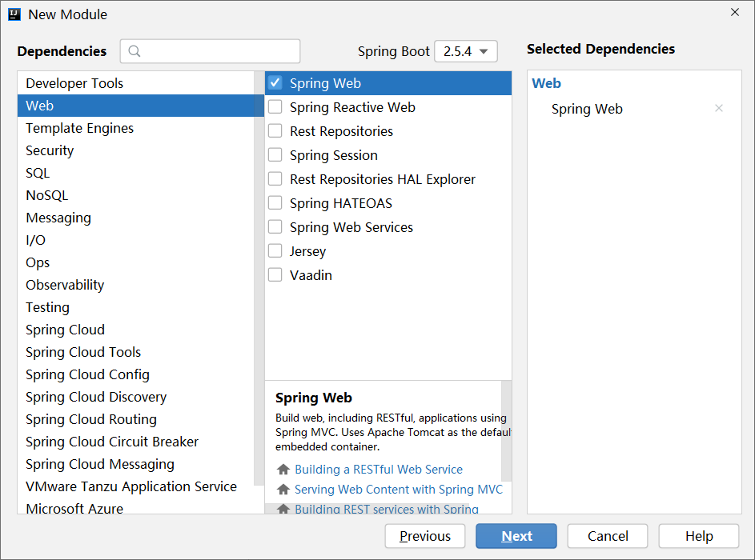Viewport: 755px width, 560px height.
Task: Click the Next button
Action: tap(516, 536)
